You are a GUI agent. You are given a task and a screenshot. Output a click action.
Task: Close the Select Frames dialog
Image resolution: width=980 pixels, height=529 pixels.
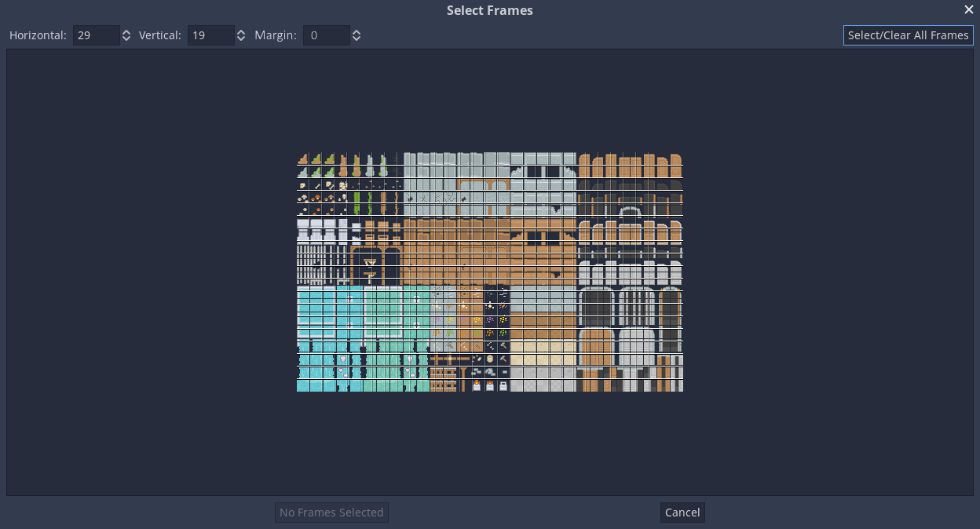click(968, 9)
